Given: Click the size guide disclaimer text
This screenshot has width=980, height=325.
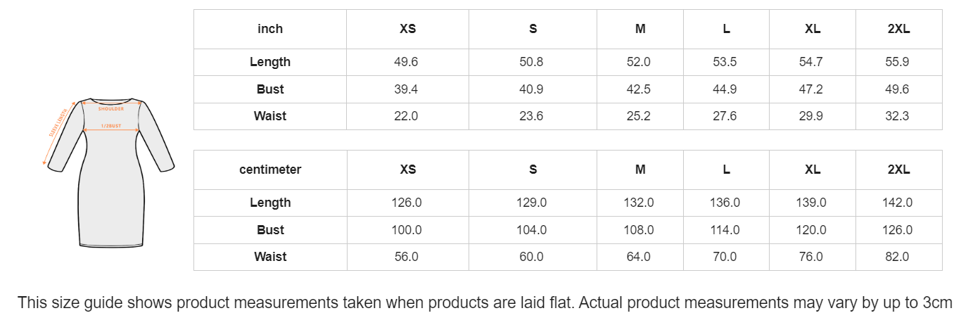Looking at the screenshot, I should 485,303.
